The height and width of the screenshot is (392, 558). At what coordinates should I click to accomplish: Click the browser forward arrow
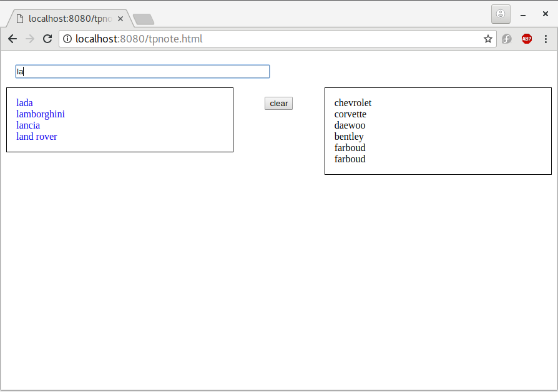tap(30, 39)
